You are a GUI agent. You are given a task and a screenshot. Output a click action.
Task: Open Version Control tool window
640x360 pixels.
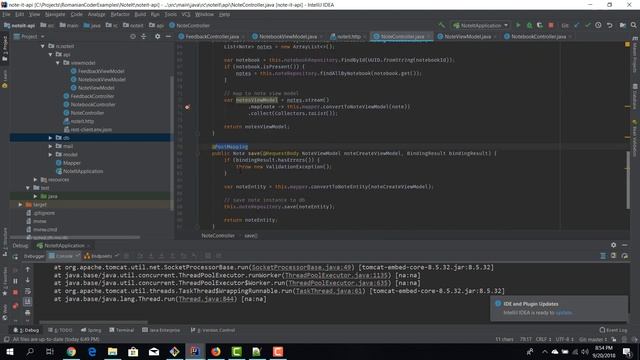(x=213, y=330)
